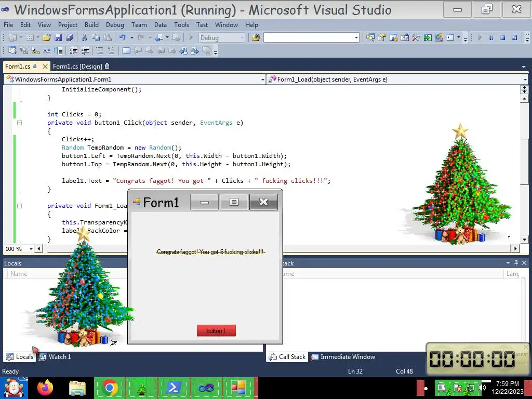Image resolution: width=532 pixels, height=399 pixels.
Task: Open the WindowsFormsApplication1.Form1 class dropdown
Action: [x=262, y=79]
